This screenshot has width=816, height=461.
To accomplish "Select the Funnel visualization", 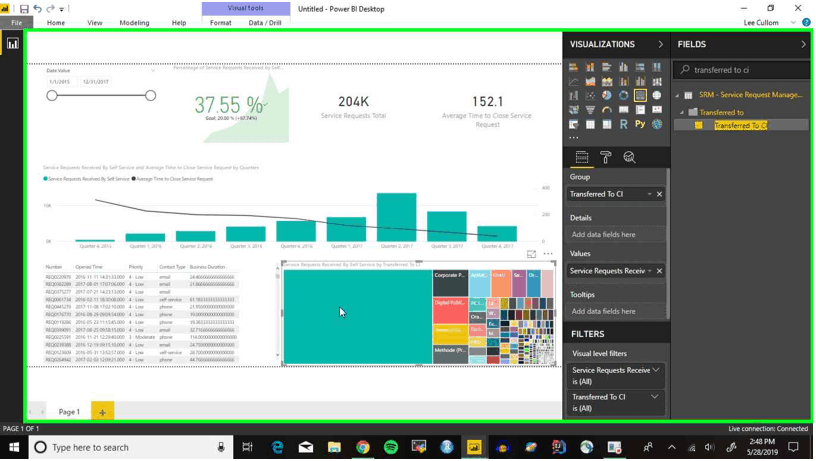I will (590, 110).
